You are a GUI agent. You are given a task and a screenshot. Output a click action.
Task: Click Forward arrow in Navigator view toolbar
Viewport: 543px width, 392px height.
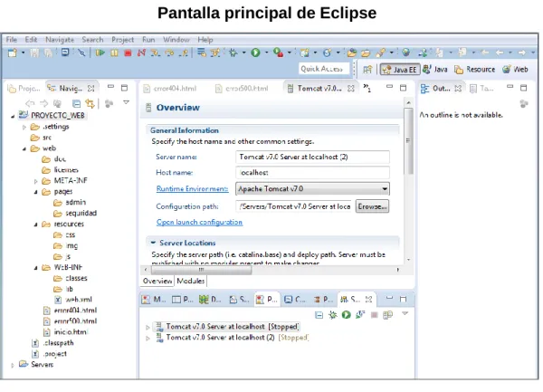click(x=43, y=103)
